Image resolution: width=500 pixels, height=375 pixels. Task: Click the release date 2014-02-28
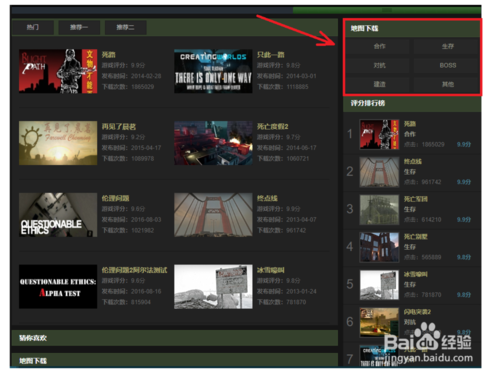click(x=146, y=76)
